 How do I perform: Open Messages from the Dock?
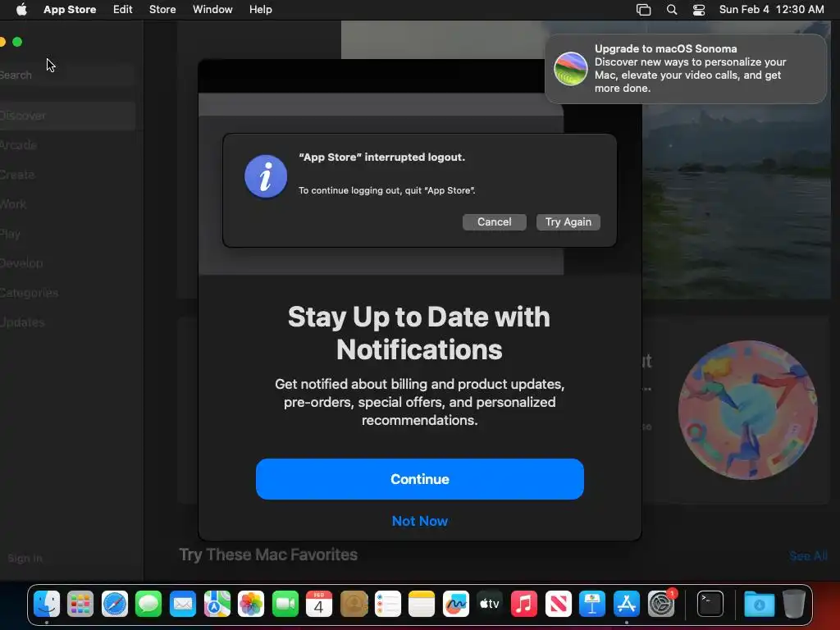pos(148,605)
